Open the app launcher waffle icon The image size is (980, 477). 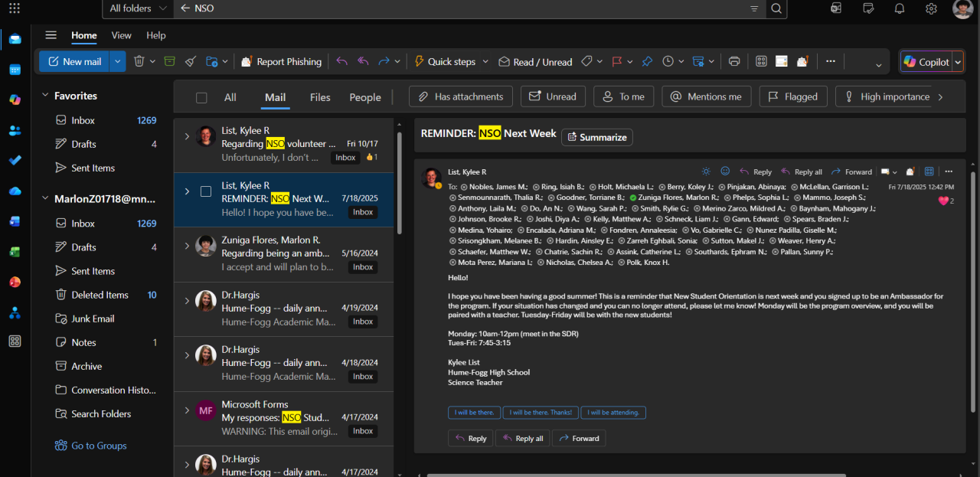(x=15, y=8)
